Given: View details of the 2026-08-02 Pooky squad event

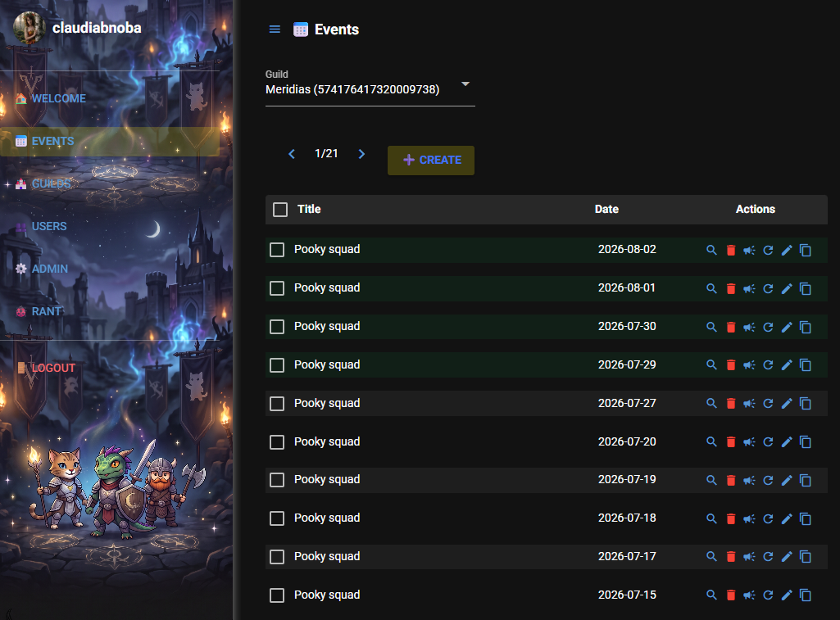Looking at the screenshot, I should point(711,250).
